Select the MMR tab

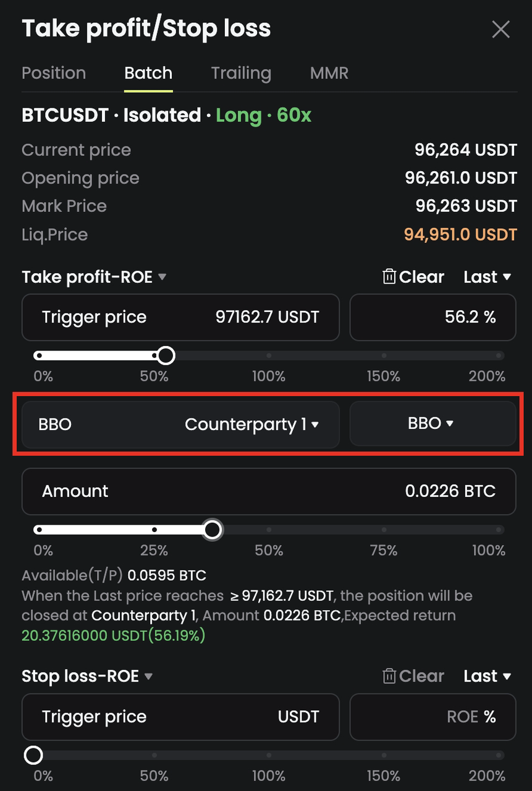point(329,73)
